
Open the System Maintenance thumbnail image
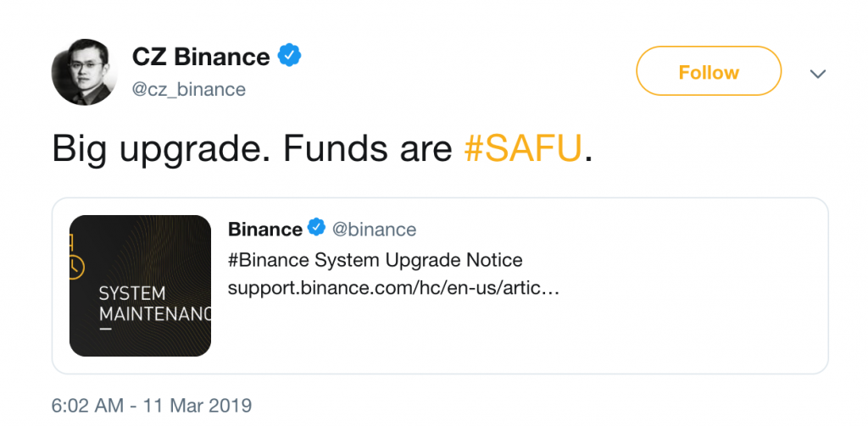(x=140, y=285)
